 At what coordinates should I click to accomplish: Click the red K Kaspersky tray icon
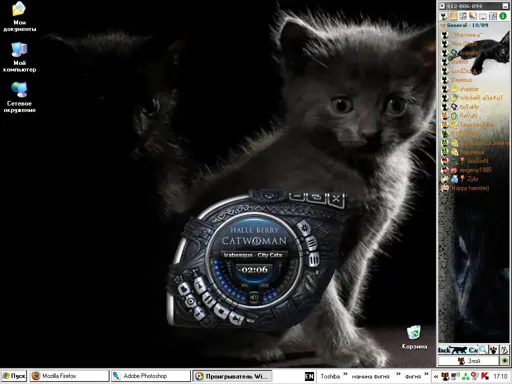pos(485,377)
